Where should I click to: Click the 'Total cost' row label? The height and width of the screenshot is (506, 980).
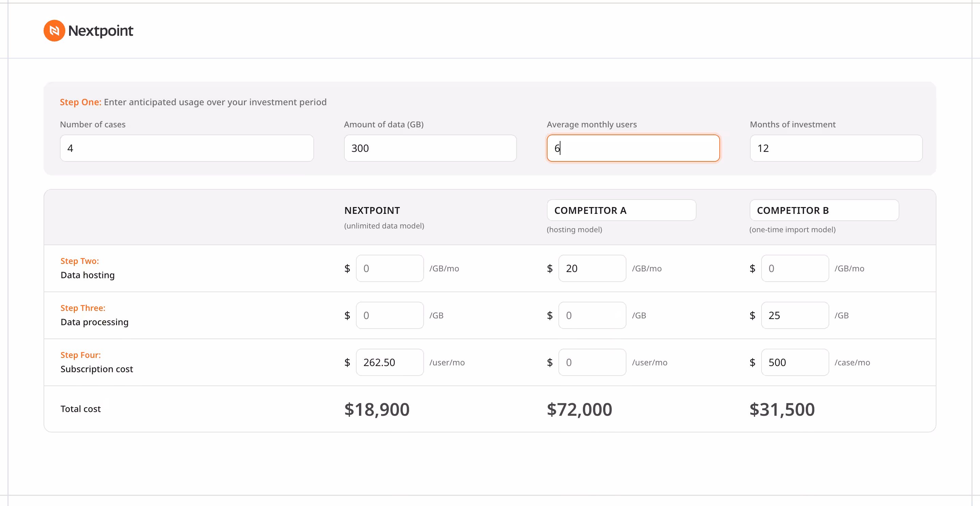(x=81, y=409)
